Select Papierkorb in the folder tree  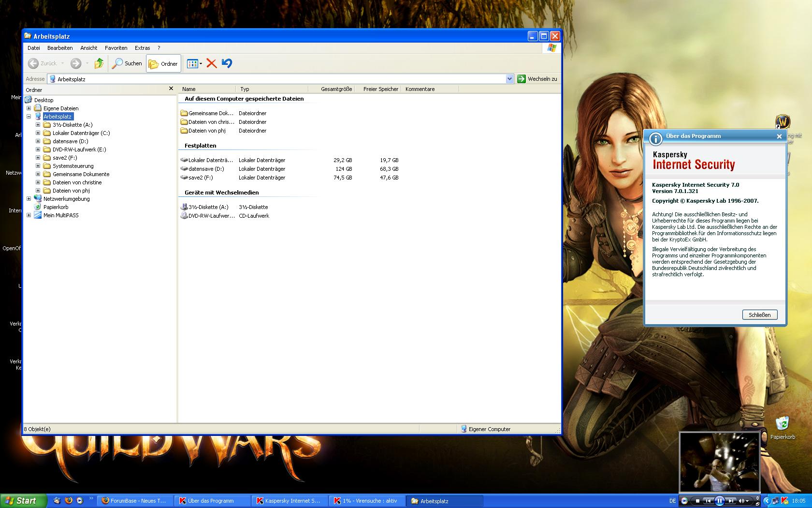click(x=56, y=207)
